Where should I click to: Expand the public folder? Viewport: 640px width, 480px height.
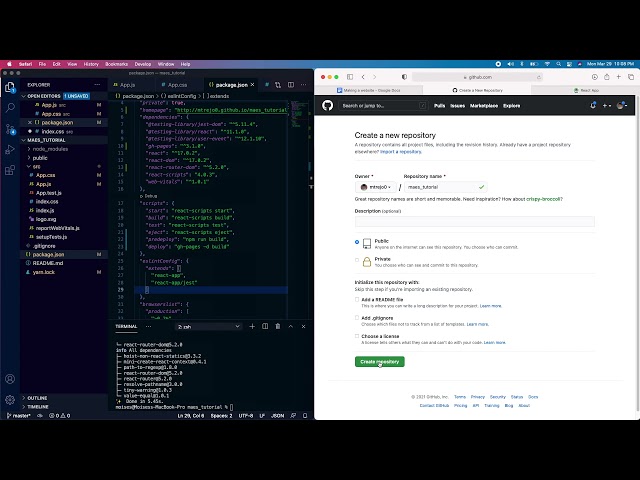click(40, 158)
